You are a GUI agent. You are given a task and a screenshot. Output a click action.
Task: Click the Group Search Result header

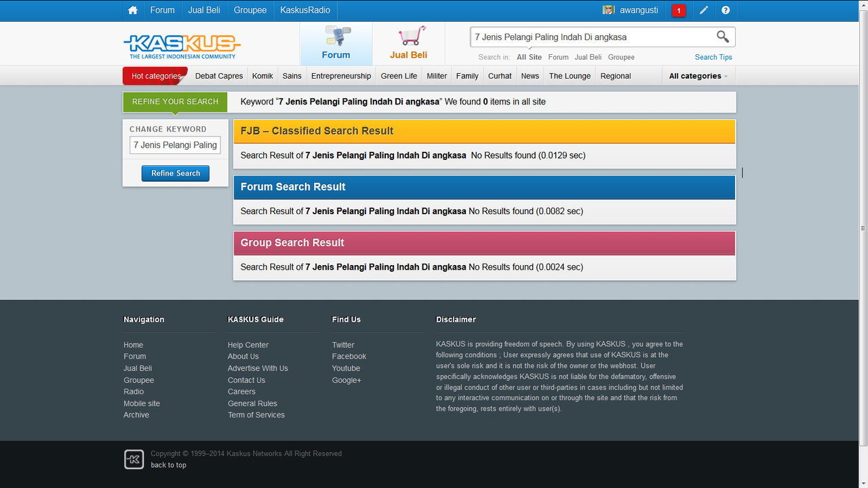pyautogui.click(x=484, y=243)
